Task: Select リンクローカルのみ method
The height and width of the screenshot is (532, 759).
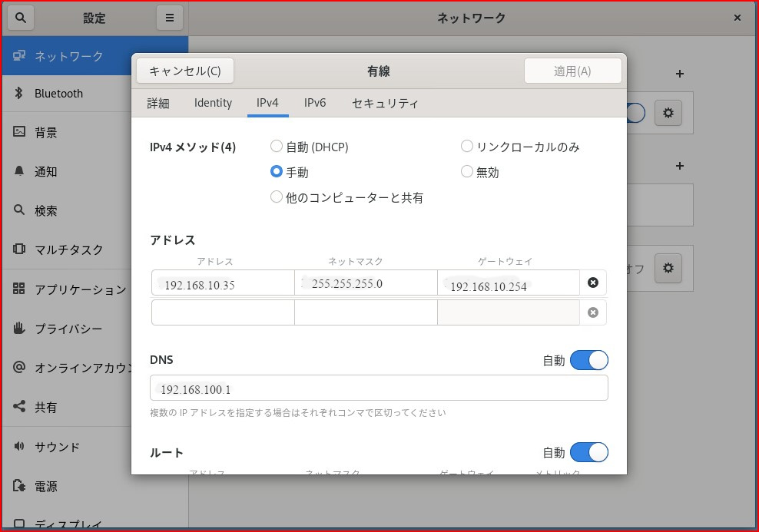Action: 520,147
